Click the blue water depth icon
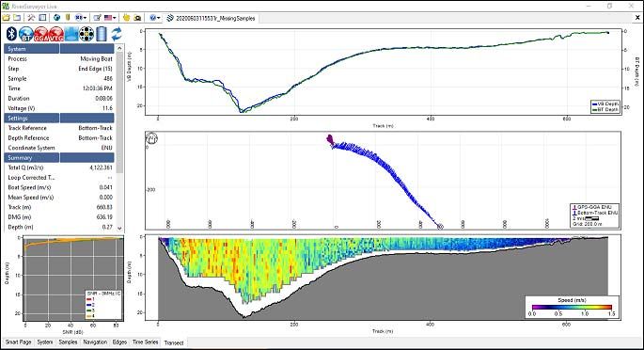The height and width of the screenshot is (350, 644). point(71,34)
